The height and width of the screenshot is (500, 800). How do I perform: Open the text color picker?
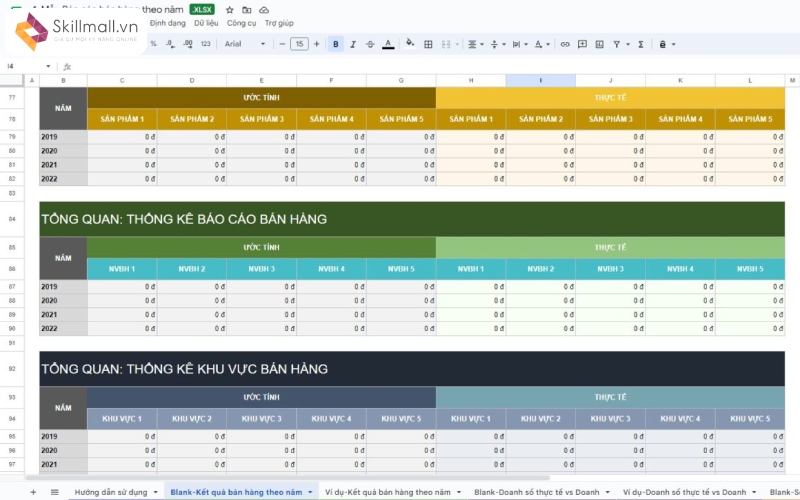tap(388, 44)
